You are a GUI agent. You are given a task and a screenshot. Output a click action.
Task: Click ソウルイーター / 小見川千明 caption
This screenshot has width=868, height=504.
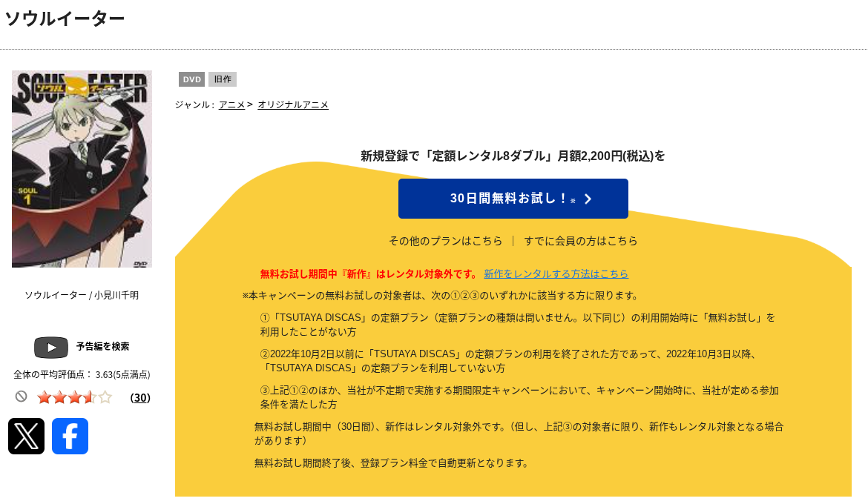[x=82, y=295]
